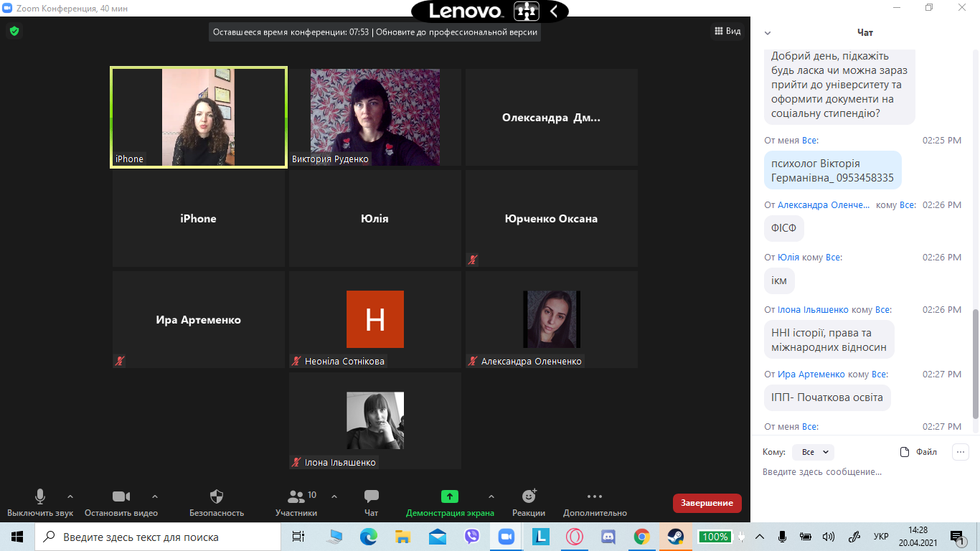
Task: Select the Олександра Дм... participant tile
Action: click(551, 118)
